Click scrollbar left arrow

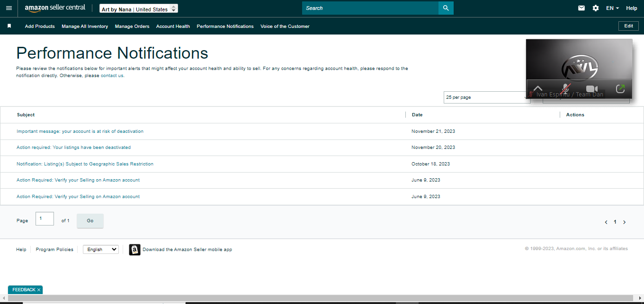[x=3, y=298]
